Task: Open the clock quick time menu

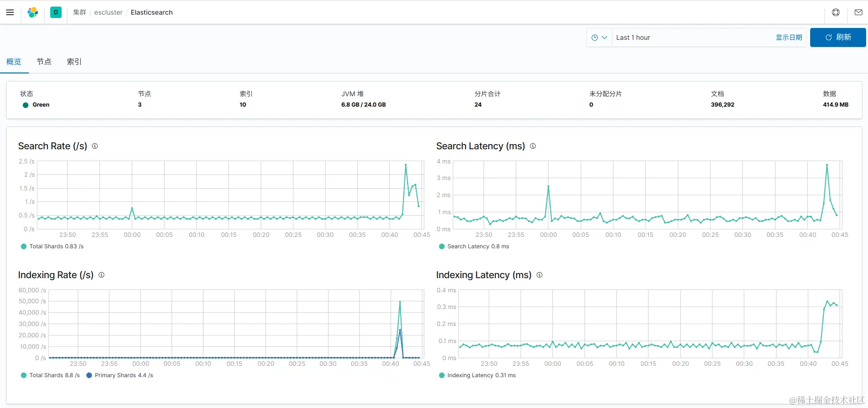Action: [599, 37]
